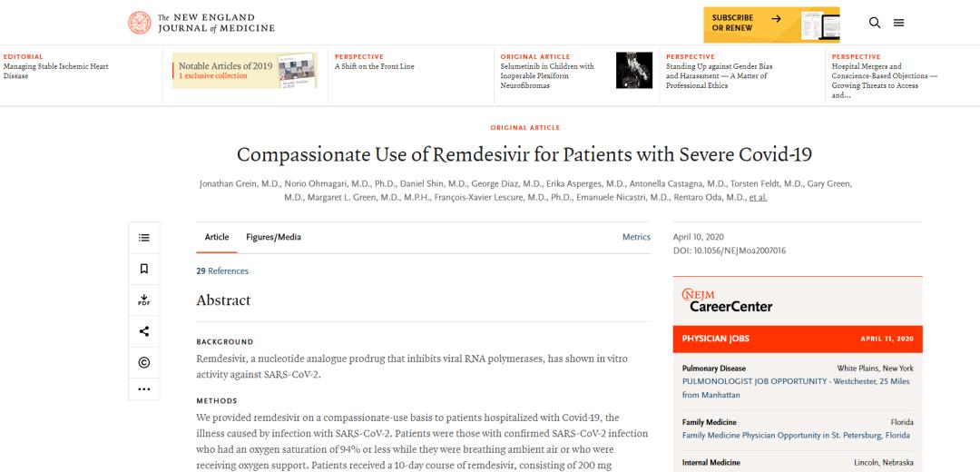
Task: Open the copyright permissions icon
Action: pos(143,362)
